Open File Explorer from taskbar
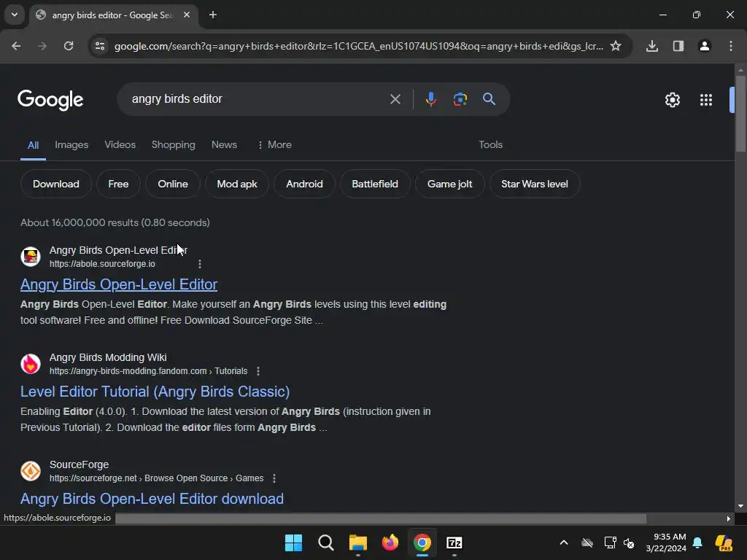This screenshot has width=747, height=560. click(x=357, y=542)
